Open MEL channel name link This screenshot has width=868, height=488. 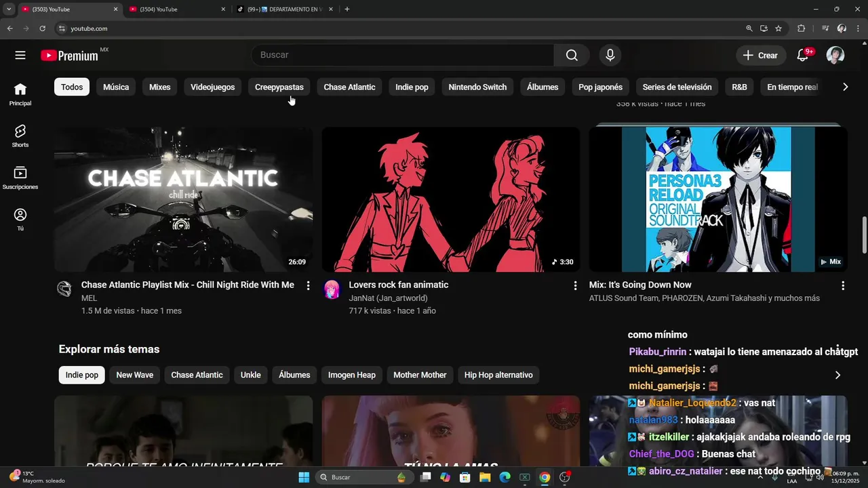click(x=89, y=298)
